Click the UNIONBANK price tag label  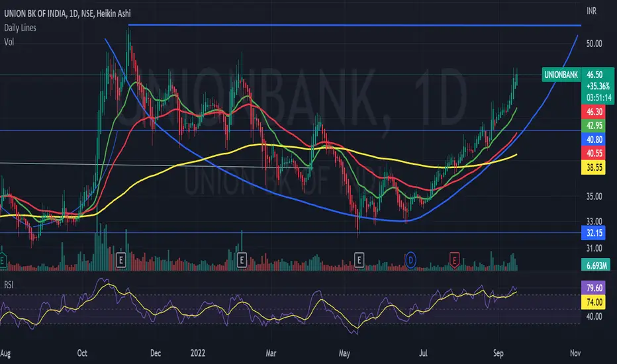[561, 75]
